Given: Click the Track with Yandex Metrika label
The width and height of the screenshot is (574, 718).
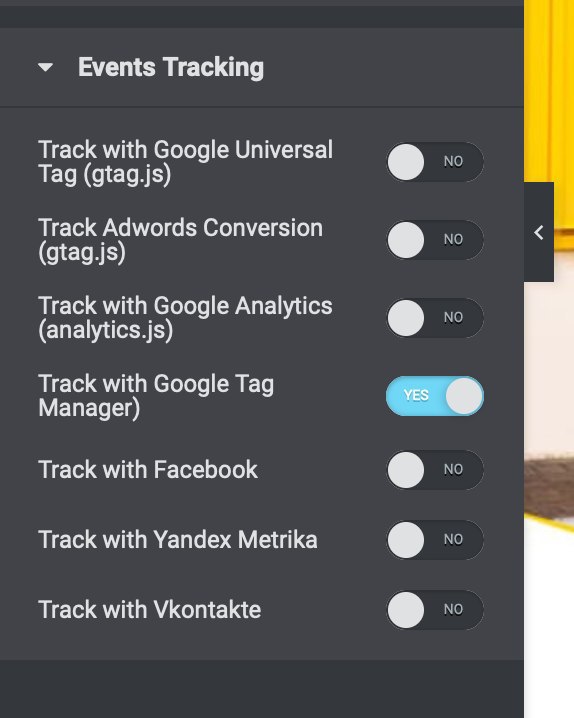Looking at the screenshot, I should pos(178,539).
